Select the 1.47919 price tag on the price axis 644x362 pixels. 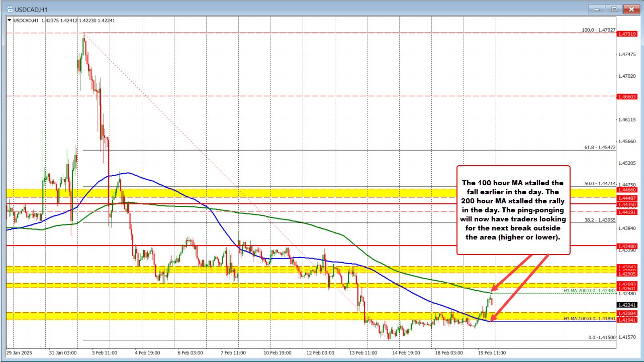628,34
